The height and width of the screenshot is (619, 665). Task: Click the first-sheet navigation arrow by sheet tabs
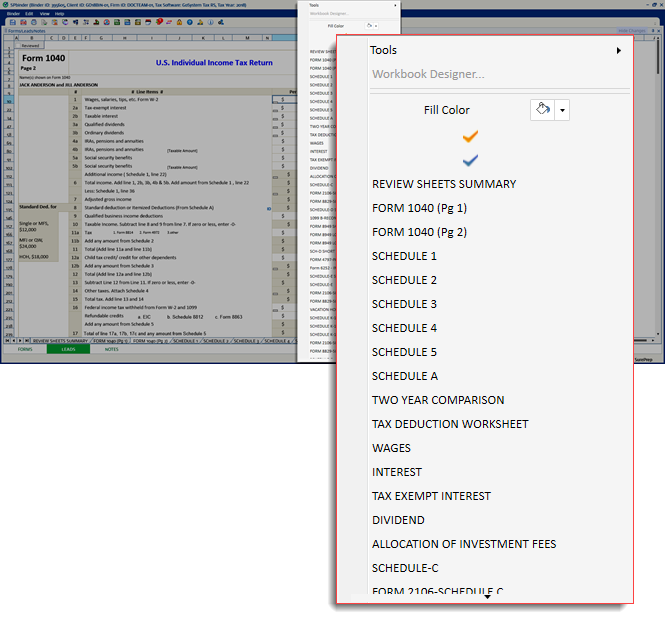tap(7, 340)
